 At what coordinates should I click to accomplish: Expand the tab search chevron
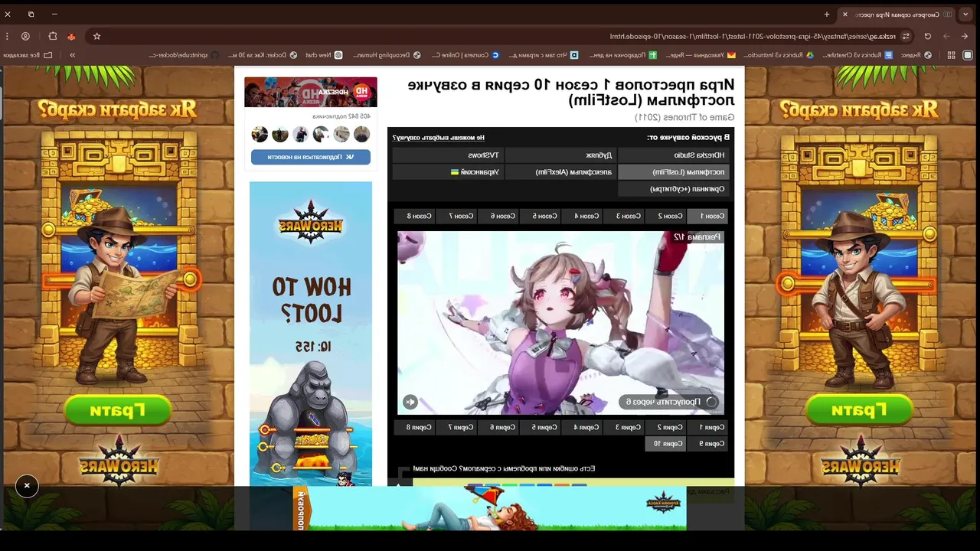967,14
